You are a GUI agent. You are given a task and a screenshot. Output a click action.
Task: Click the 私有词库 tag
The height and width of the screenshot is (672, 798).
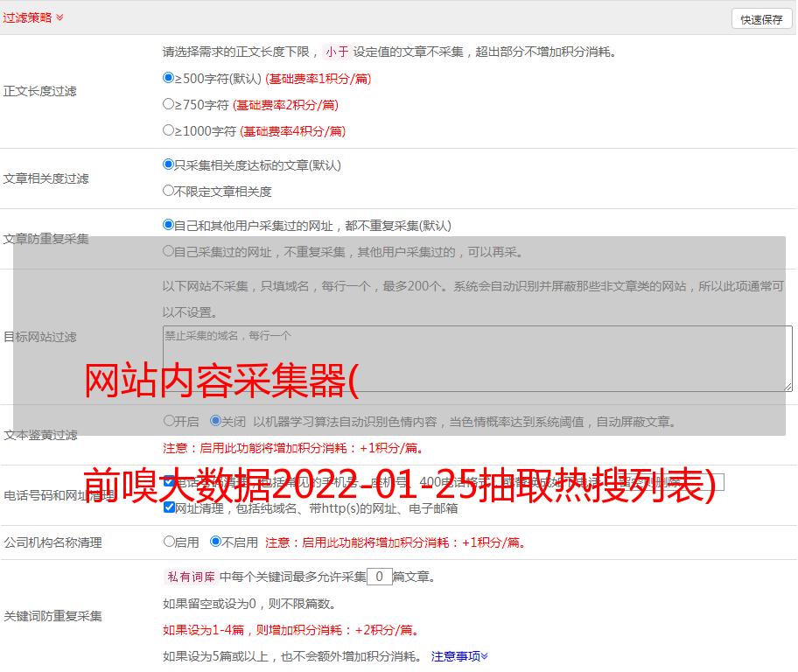pos(192,577)
